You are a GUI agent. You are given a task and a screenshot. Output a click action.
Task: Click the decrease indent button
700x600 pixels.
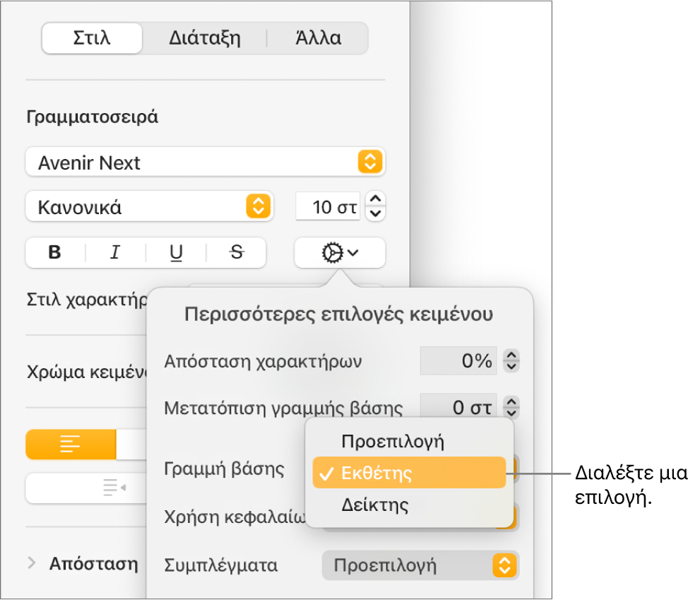[114, 488]
